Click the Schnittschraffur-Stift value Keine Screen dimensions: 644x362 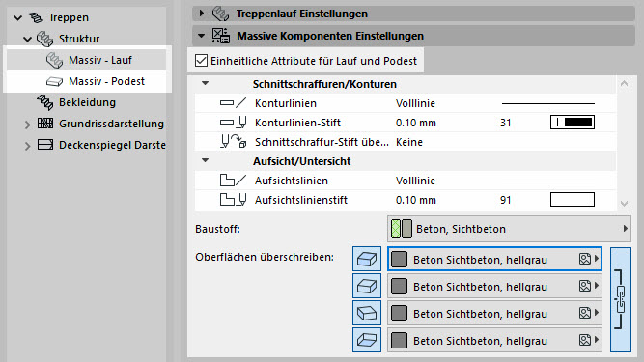click(x=409, y=142)
